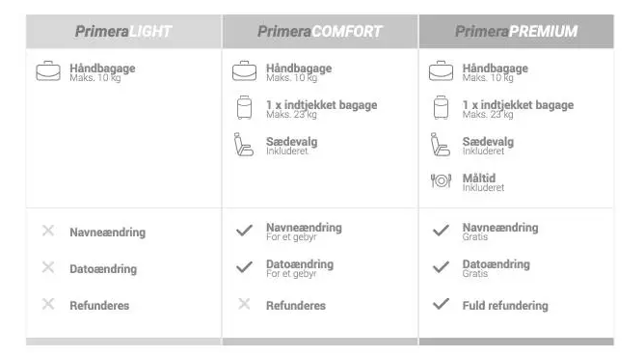The image size is (644, 357).
Task: Click the X mark beside Comfort Refunderes
Action: pos(244,304)
